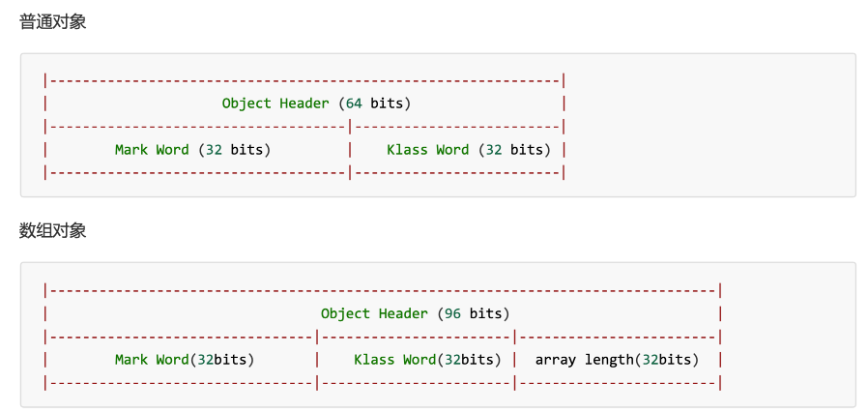The image size is (868, 413).
Task: Click Mark Word in the 普通对象 diagram
Action: click(152, 150)
